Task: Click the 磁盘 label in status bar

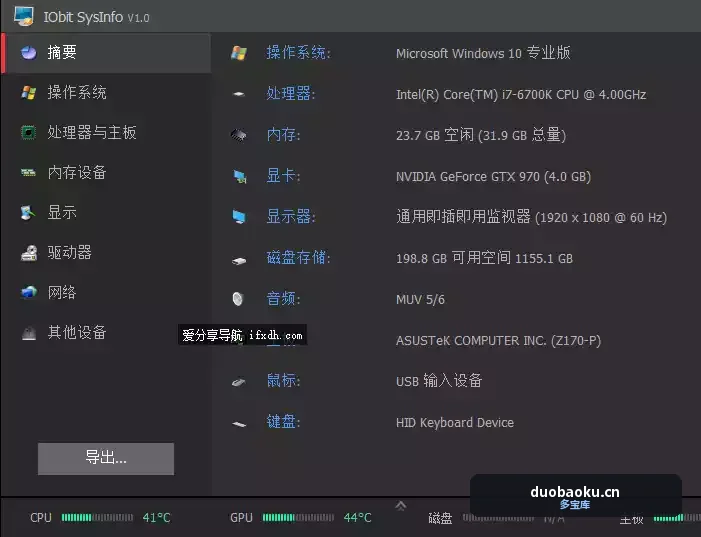Action: tap(440, 518)
